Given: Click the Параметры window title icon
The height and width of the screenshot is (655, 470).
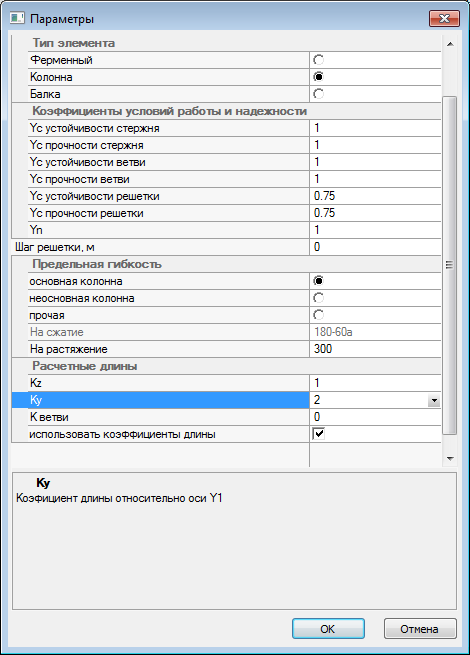Looking at the screenshot, I should 17,18.
